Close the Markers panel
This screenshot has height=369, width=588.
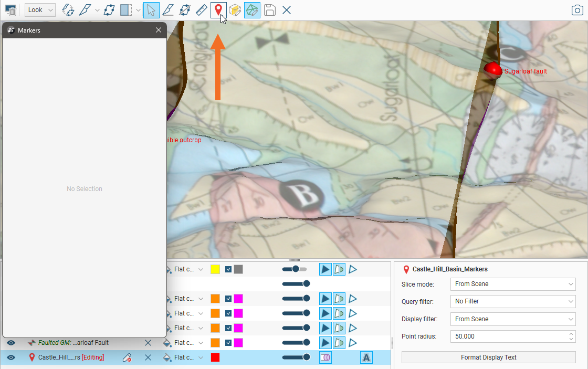[159, 30]
